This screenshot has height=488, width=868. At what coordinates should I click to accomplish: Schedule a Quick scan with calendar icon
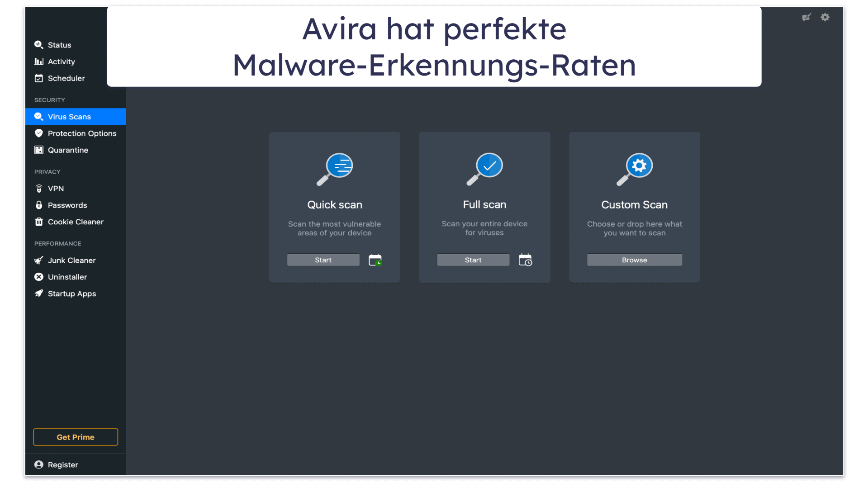(375, 260)
